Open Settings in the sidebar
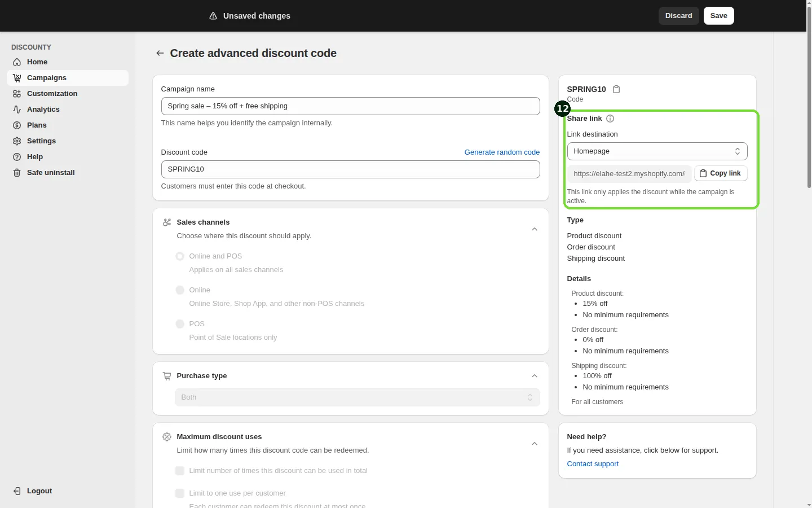The image size is (812, 508). click(68, 141)
